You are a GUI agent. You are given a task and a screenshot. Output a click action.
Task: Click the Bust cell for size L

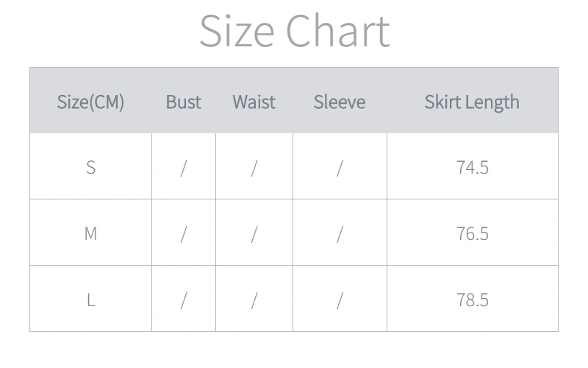click(x=183, y=300)
